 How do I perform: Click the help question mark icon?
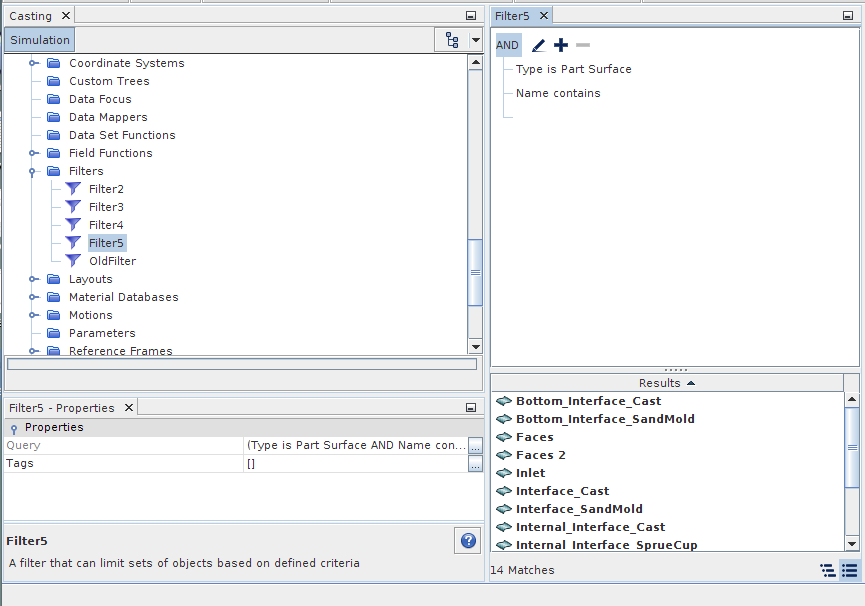click(x=468, y=541)
